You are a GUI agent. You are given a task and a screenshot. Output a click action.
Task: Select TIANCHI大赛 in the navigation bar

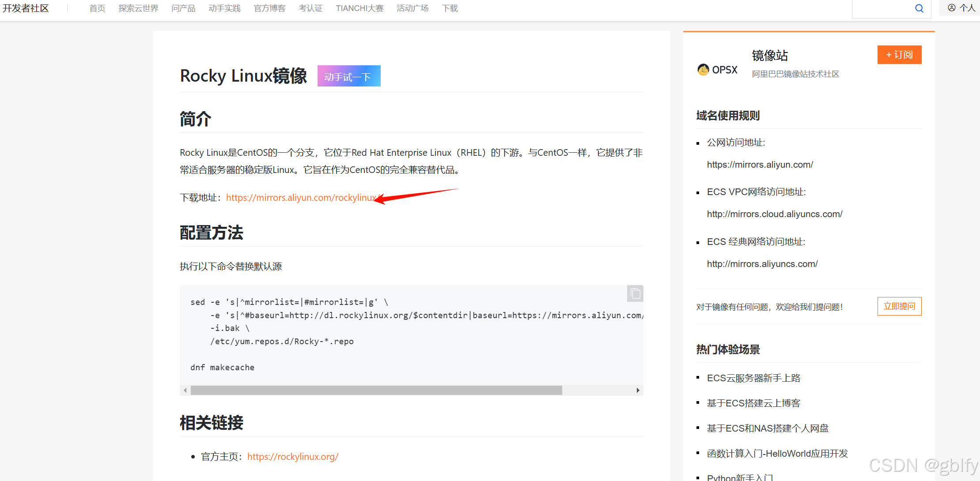(x=359, y=8)
